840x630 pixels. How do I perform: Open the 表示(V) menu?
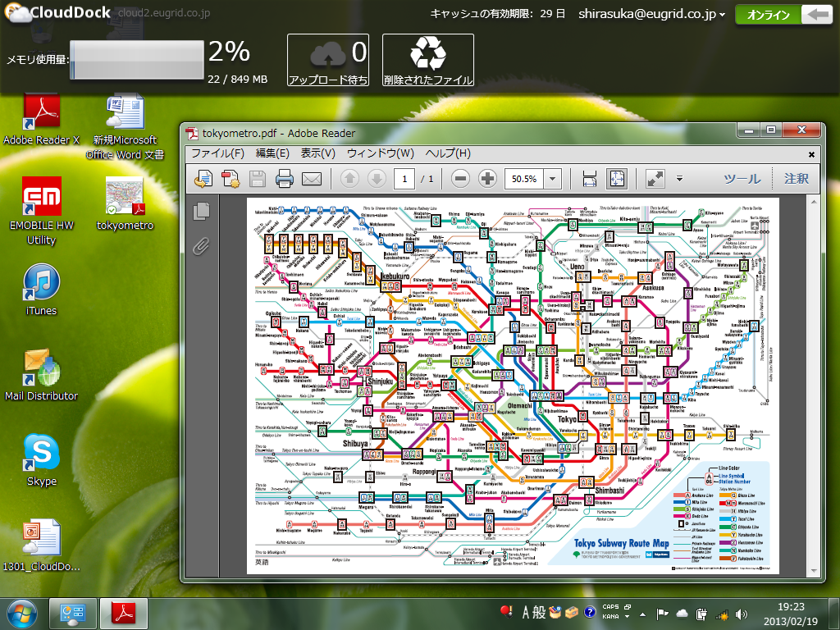click(x=317, y=153)
